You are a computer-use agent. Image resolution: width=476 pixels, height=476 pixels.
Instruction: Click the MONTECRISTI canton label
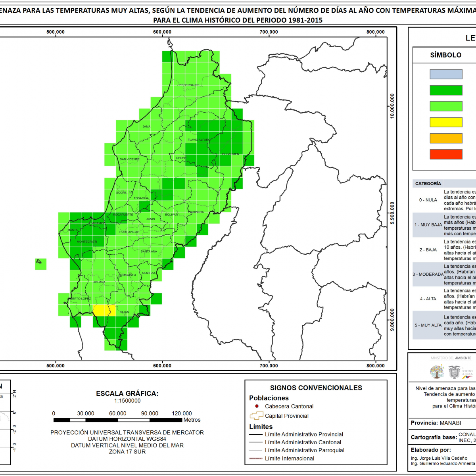click(87, 242)
